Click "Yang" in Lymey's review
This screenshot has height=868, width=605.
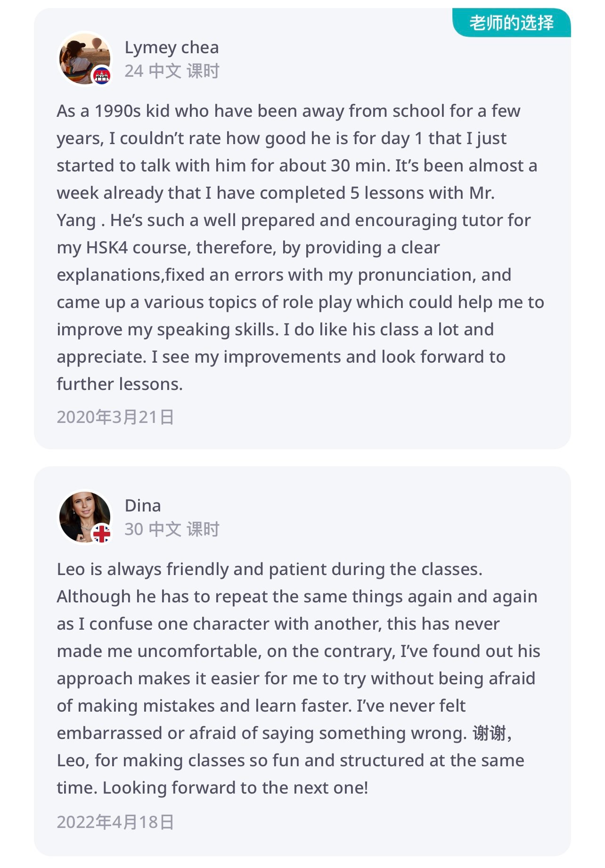click(x=76, y=220)
